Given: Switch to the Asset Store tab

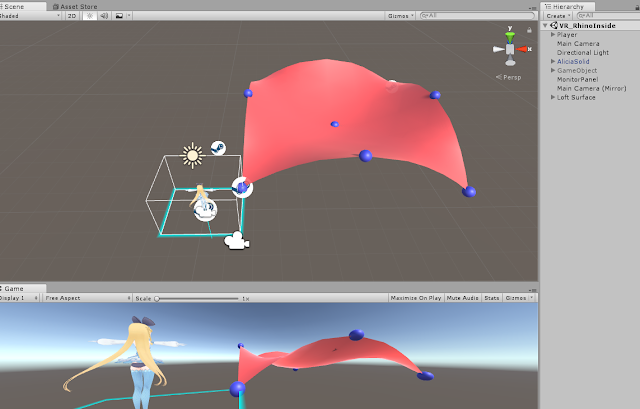Looking at the screenshot, I should [x=76, y=7].
